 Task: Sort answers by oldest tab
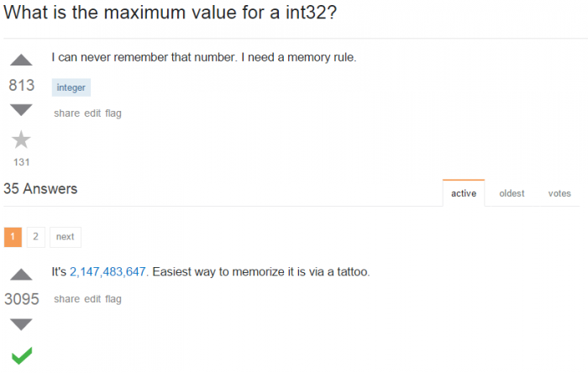click(512, 193)
